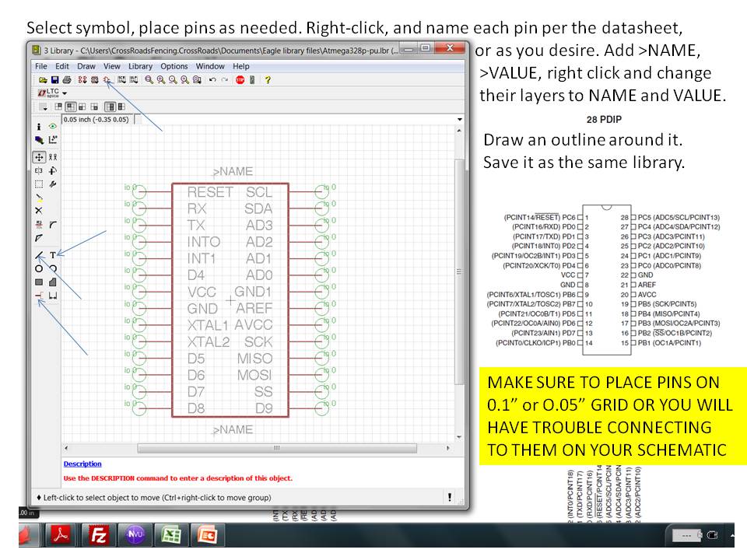The width and height of the screenshot is (747, 560).
Task: Expand the command line history dropdown
Action: pos(459,120)
